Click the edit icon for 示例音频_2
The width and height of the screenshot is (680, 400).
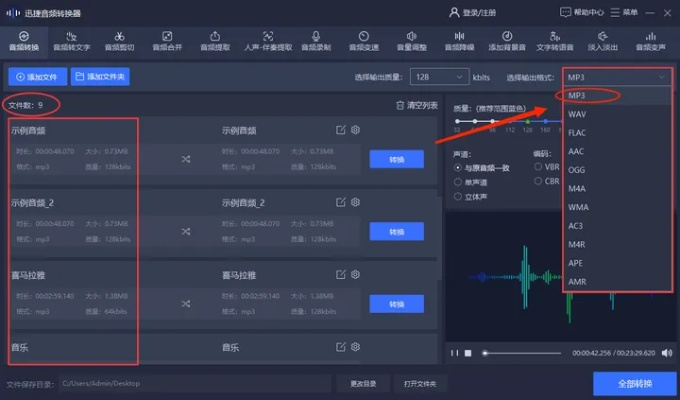click(341, 202)
